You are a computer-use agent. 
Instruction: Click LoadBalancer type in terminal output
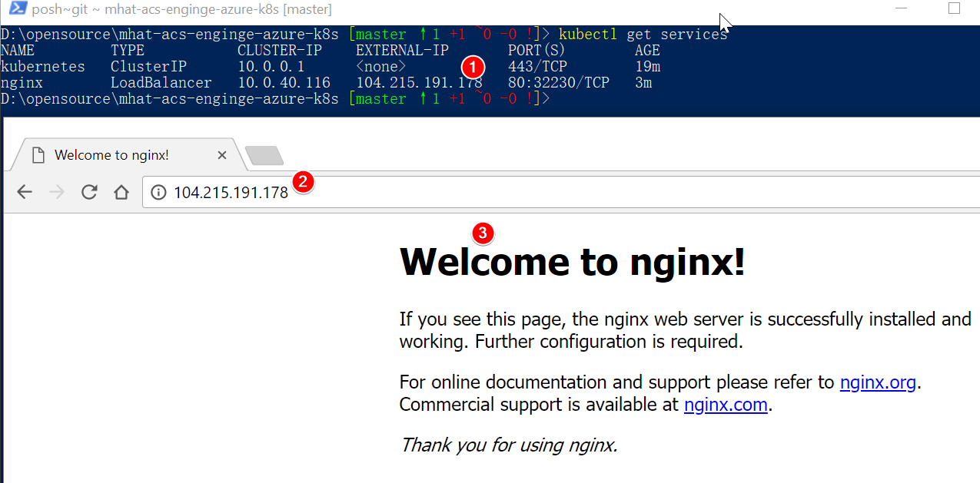click(161, 83)
